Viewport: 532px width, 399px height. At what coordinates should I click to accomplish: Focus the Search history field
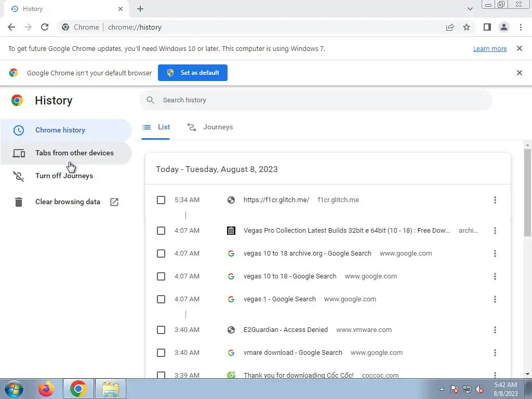(x=315, y=100)
